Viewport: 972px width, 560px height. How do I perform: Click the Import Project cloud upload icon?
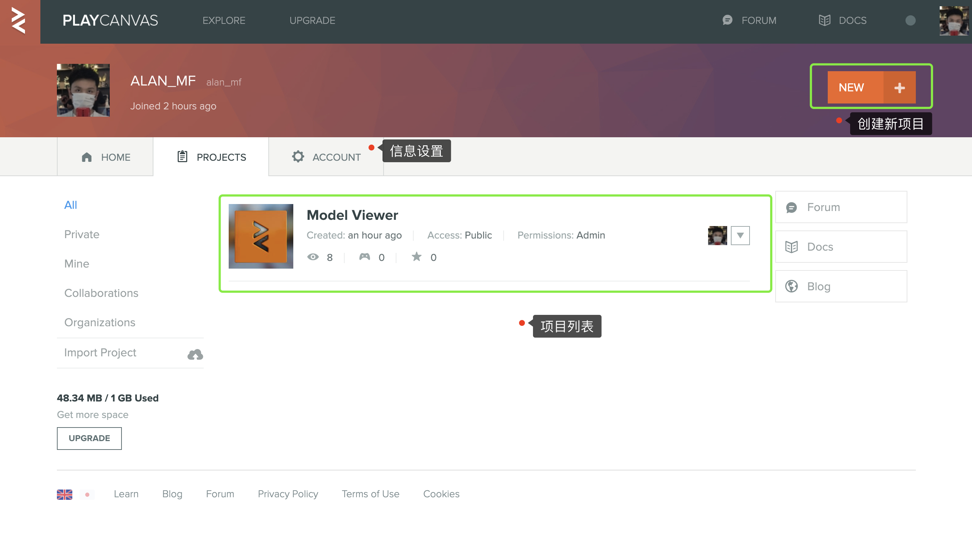[195, 354]
